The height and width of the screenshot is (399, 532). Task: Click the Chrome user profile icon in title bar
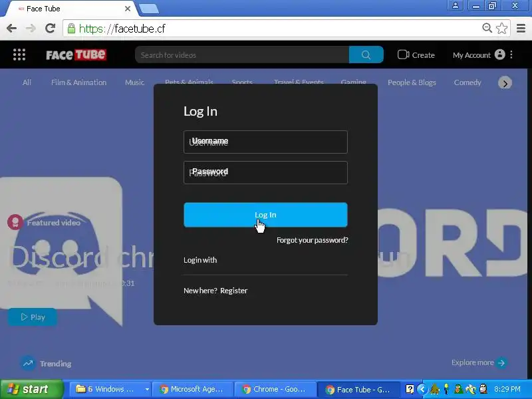coord(456,5)
